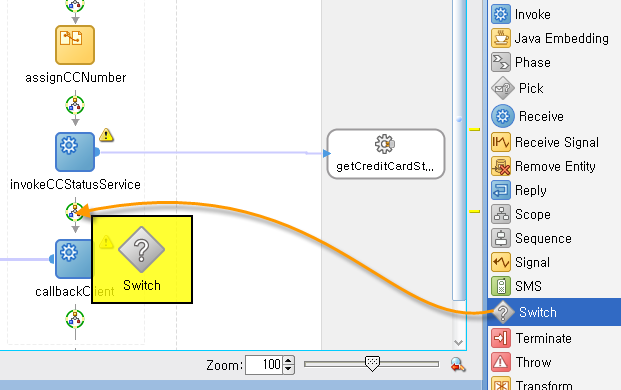Increase zoom value with up arrow
This screenshot has width=621, height=390.
point(289,360)
